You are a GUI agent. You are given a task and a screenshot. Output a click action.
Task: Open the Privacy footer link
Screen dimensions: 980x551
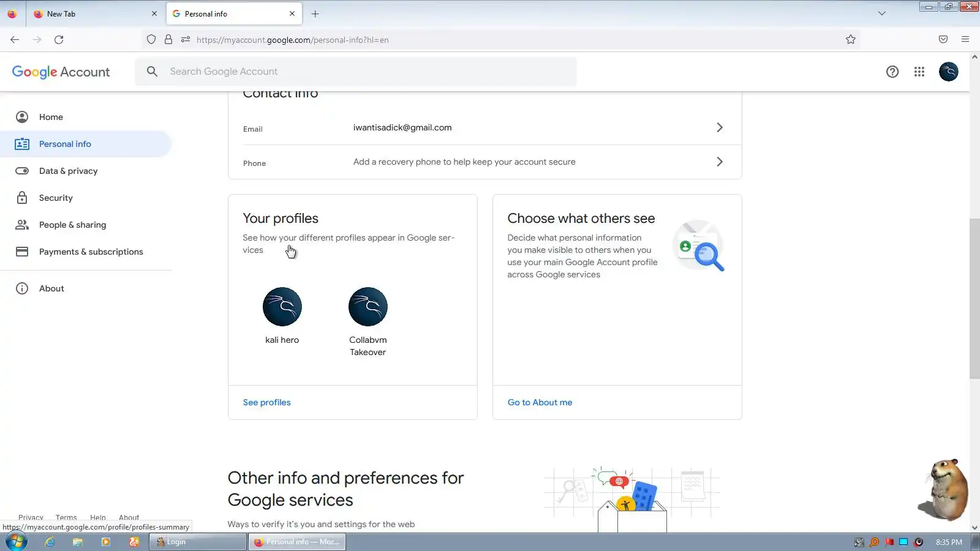point(31,518)
